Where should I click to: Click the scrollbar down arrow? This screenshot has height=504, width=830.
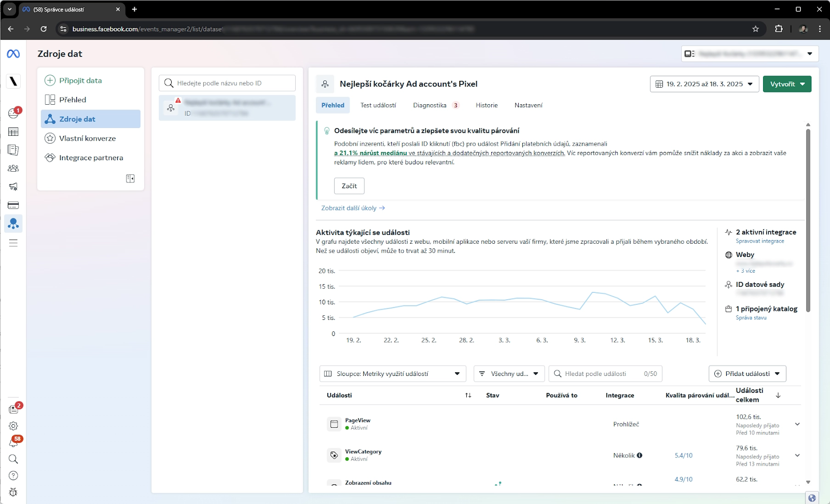tap(808, 482)
